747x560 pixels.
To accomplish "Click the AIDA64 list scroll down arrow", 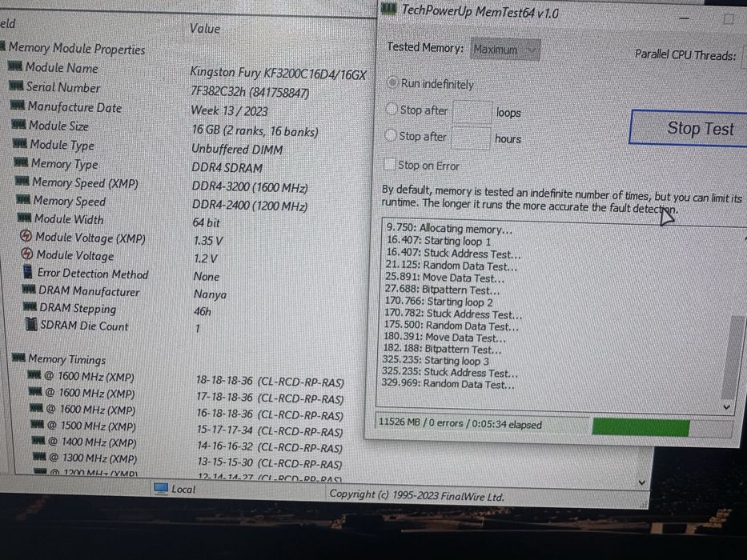I will pyautogui.click(x=641, y=483).
